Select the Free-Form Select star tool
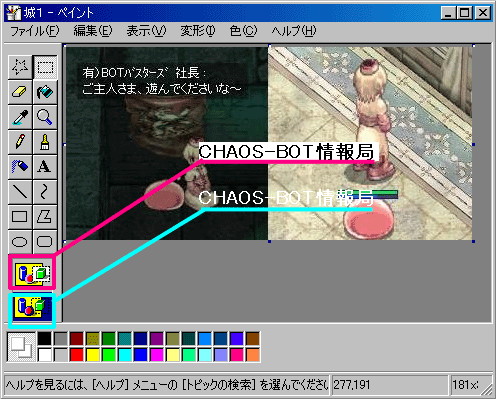This screenshot has width=496, height=399. click(20, 67)
